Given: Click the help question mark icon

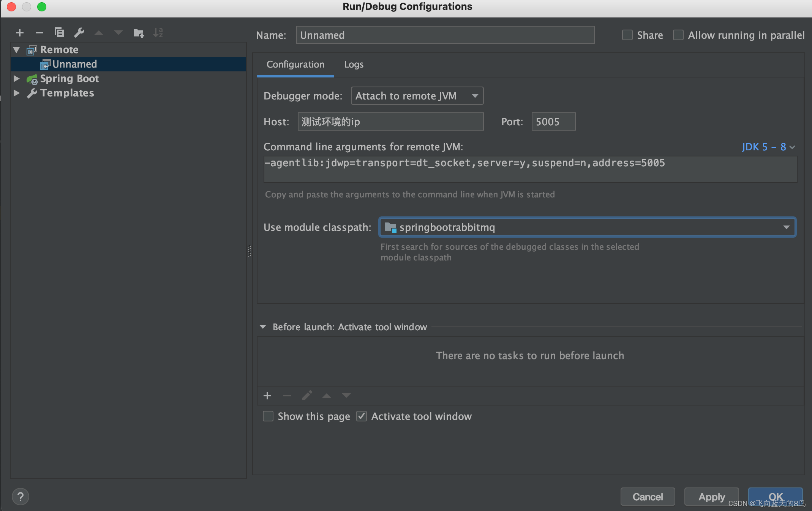Looking at the screenshot, I should click(21, 496).
